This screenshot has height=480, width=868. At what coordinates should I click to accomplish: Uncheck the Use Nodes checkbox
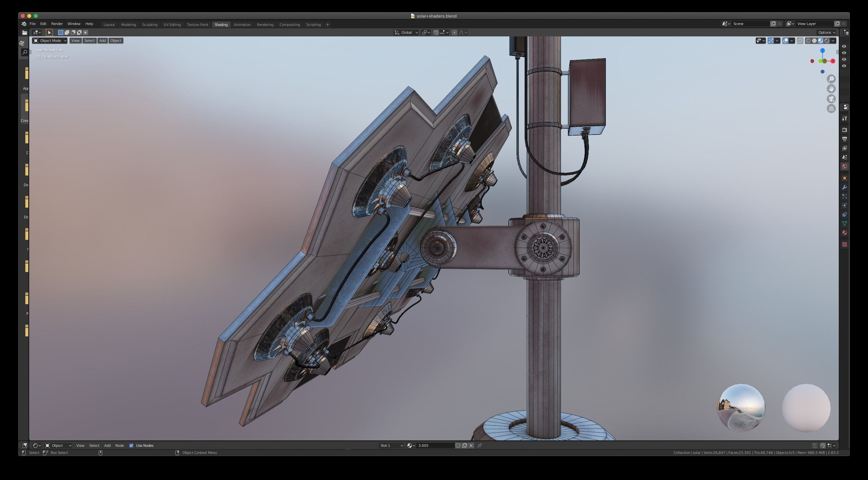click(x=132, y=446)
